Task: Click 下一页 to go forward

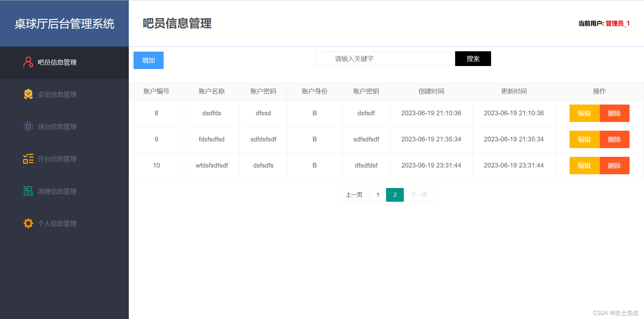Action: tap(419, 195)
